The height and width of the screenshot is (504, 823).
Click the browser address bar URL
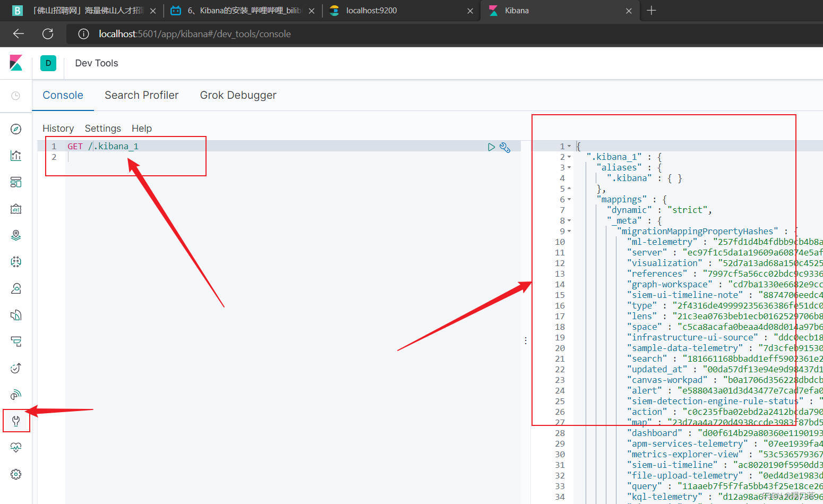(x=195, y=34)
